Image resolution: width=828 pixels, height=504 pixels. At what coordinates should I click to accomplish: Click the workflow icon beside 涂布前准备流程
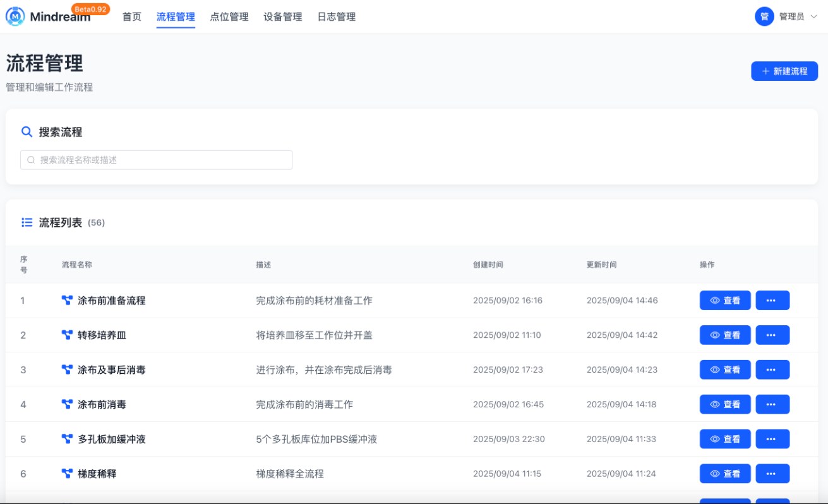(x=67, y=301)
